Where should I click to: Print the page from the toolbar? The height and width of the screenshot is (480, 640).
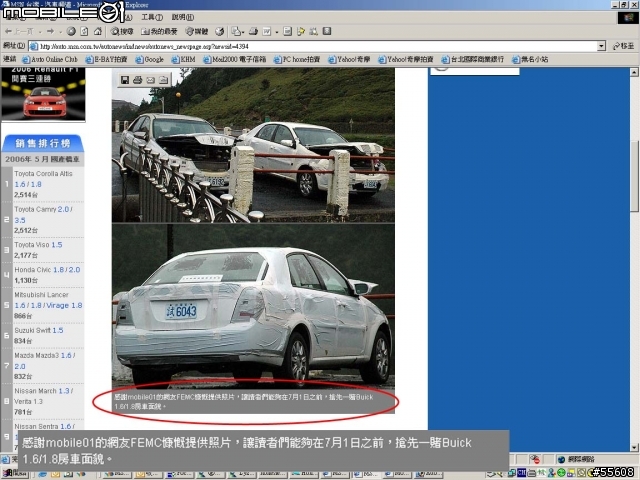tap(253, 31)
